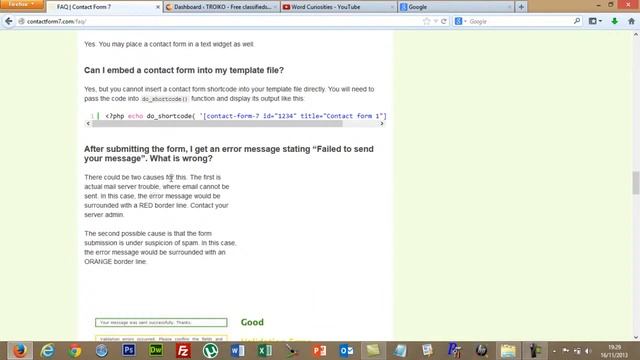Open Word from the taskbar
This screenshot has width=640, height=360.
(238, 351)
